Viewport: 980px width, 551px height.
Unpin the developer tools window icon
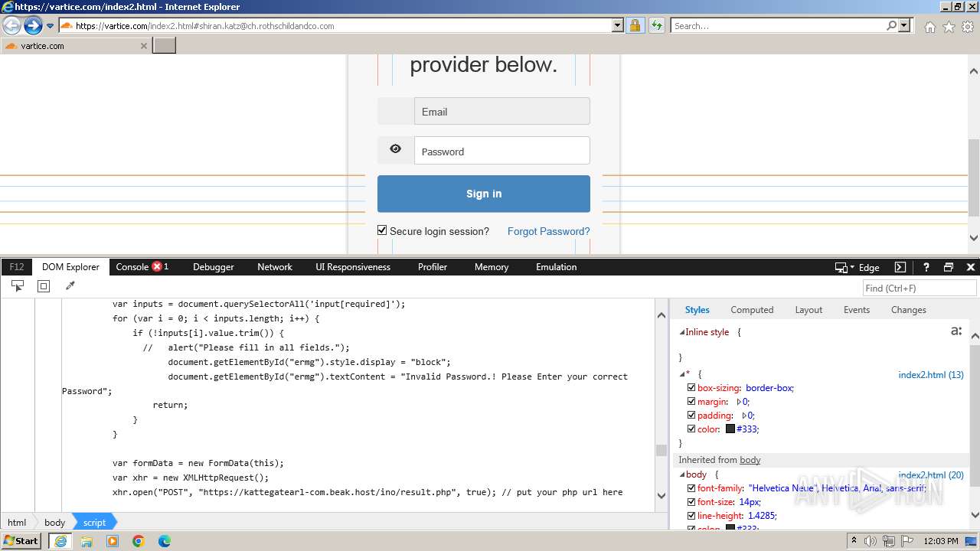coord(949,267)
